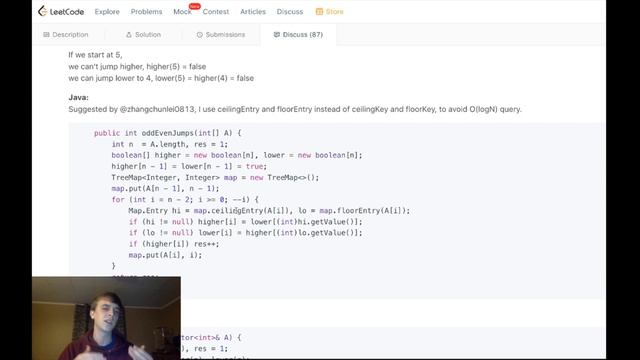Screen dimensions: 640x360
Task: Click the 'for (int i = n - 2' loop line
Action: click(185, 200)
